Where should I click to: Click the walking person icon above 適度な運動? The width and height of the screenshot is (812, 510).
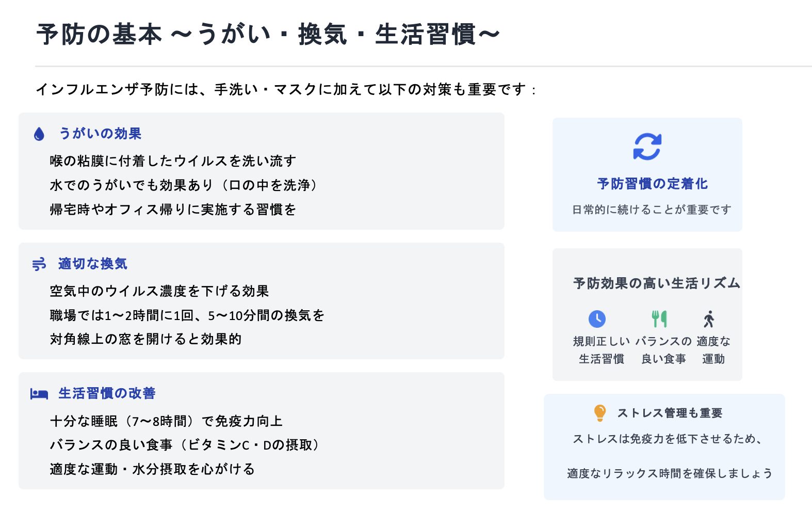point(709,319)
